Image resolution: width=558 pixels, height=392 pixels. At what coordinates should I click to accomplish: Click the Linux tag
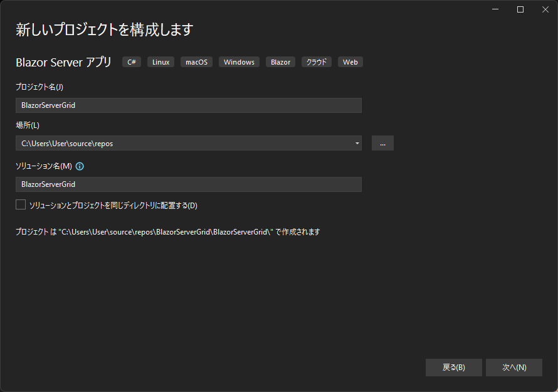tap(161, 62)
